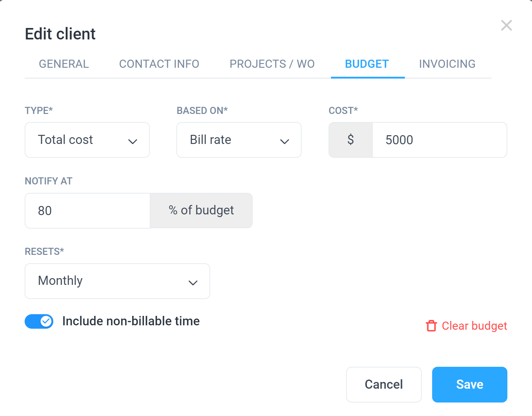Switch to the General tab
Image resolution: width=532 pixels, height=416 pixels.
click(64, 64)
